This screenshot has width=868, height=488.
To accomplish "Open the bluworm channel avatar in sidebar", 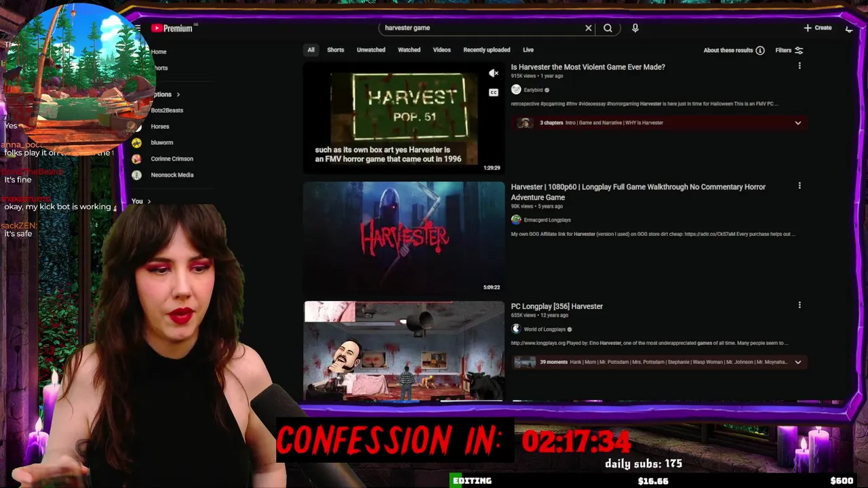I will coord(136,142).
